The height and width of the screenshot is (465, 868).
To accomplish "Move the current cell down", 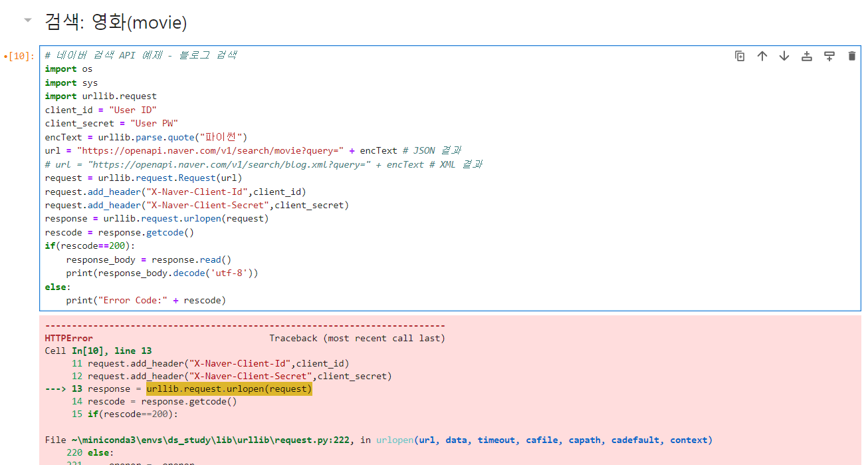I will point(784,56).
